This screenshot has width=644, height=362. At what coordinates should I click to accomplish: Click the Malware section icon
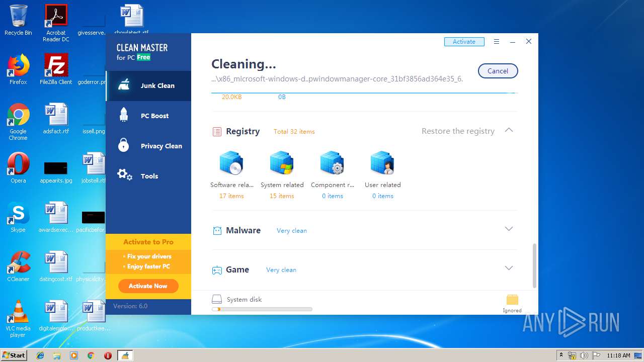(x=217, y=231)
